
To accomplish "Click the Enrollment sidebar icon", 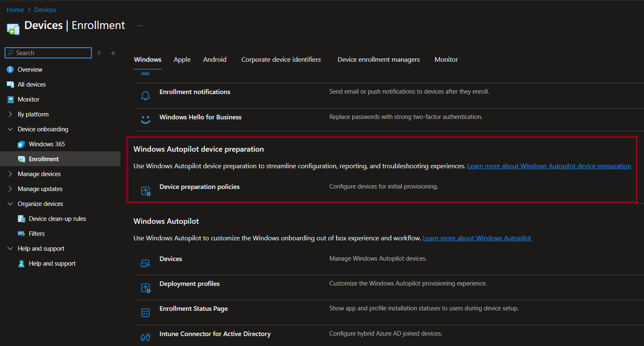I will point(21,159).
